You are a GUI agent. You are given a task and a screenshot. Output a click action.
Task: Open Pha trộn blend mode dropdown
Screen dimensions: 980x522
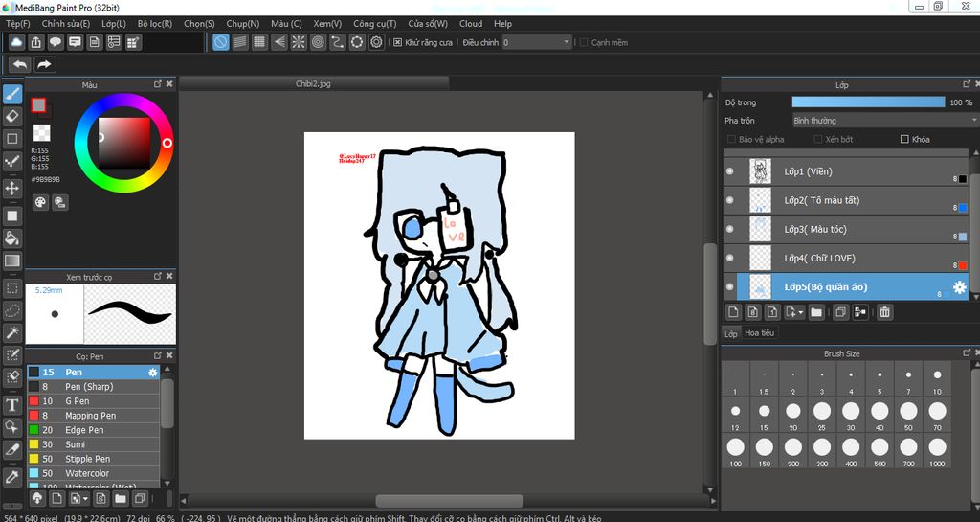coord(883,120)
